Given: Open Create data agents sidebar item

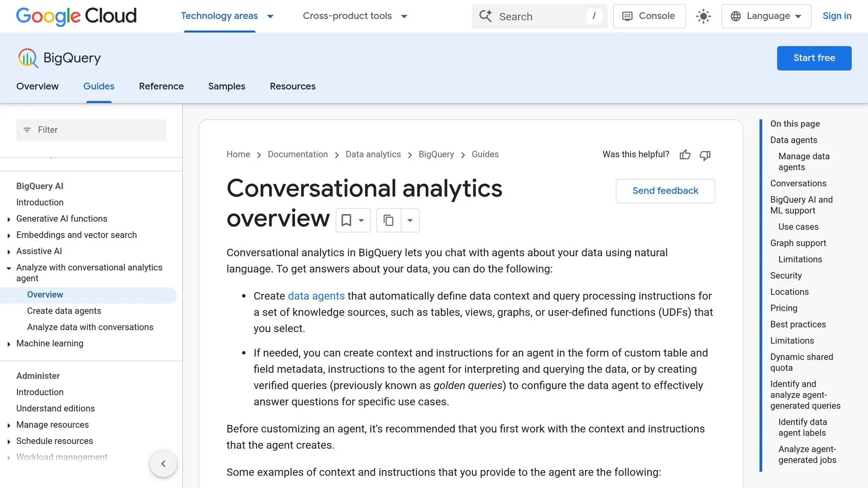Looking at the screenshot, I should click(64, 311).
